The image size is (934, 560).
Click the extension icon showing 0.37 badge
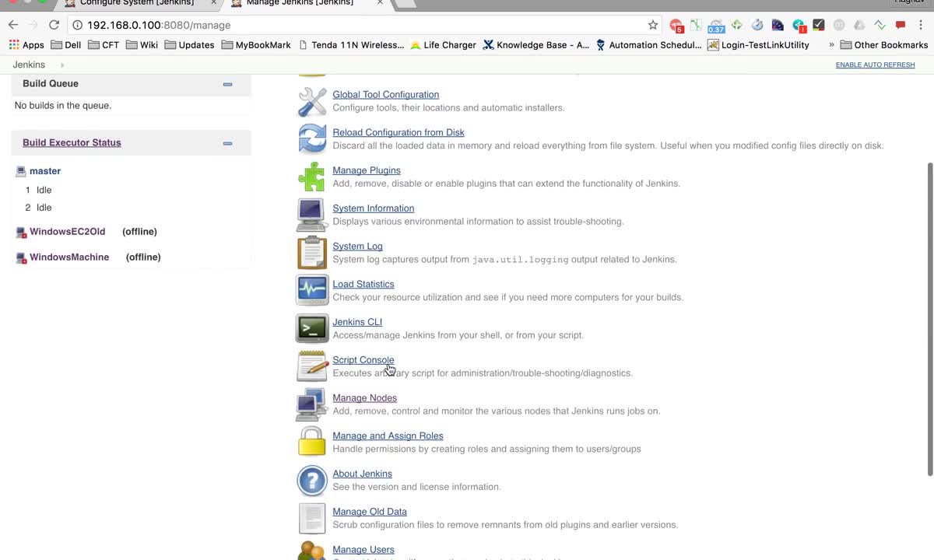[x=716, y=26]
